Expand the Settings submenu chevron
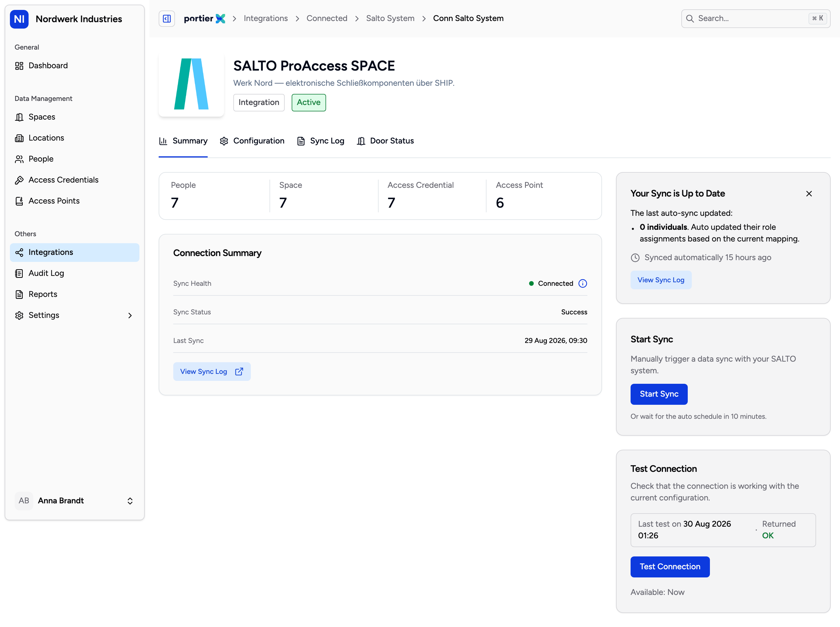The height and width of the screenshot is (627, 840). 130,316
